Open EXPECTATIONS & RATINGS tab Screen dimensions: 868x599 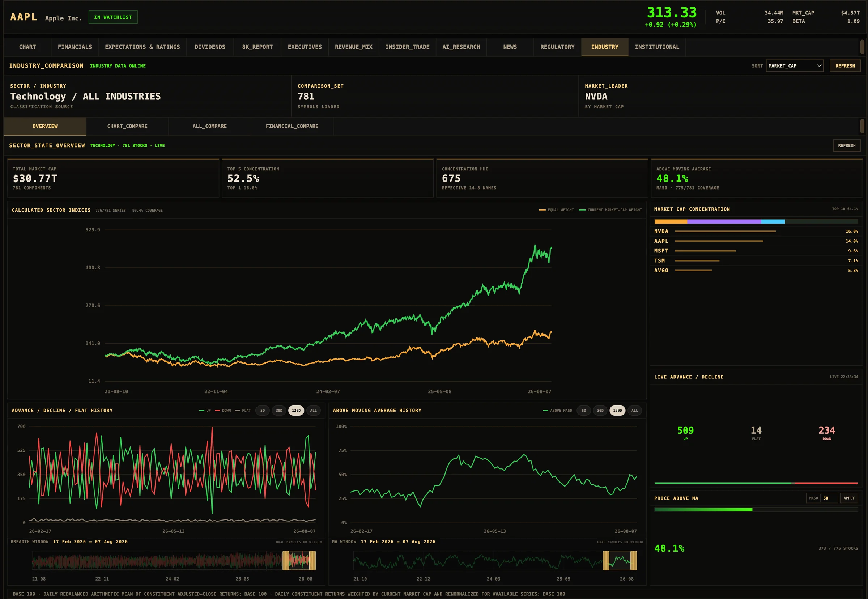coord(142,47)
